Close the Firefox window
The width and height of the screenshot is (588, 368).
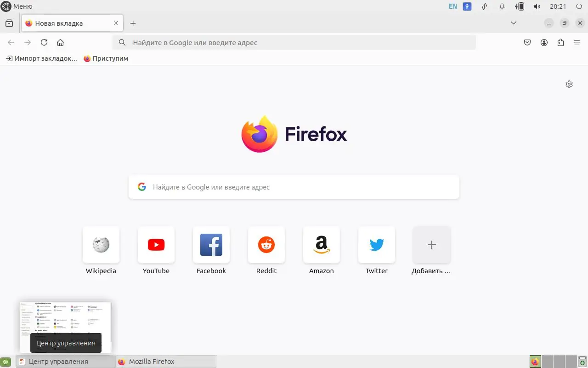click(580, 23)
